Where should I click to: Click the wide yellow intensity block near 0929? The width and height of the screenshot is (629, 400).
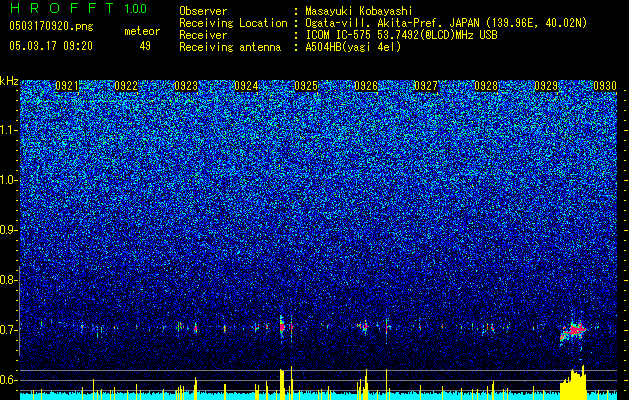pyautogui.click(x=574, y=383)
